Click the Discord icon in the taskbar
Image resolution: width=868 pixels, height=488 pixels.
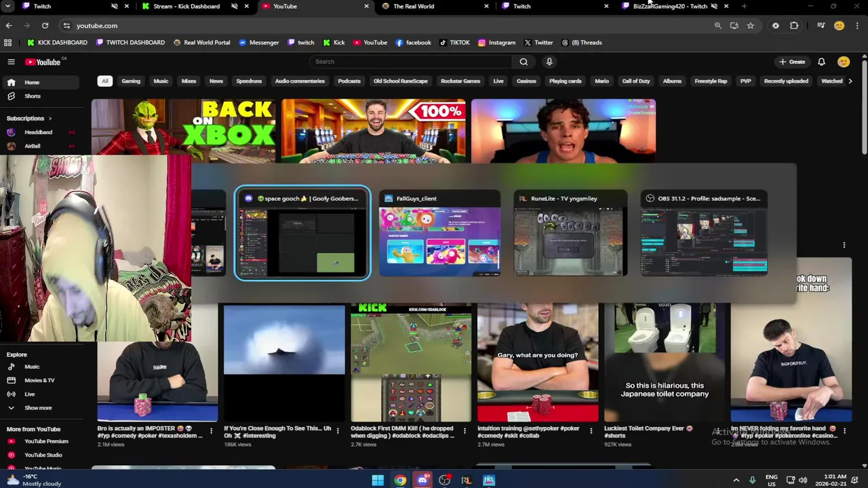point(422,481)
